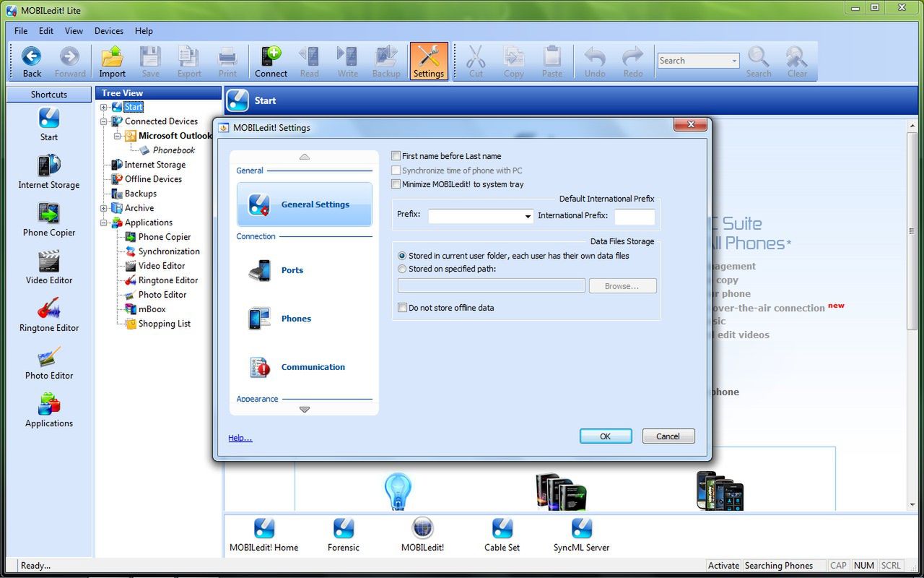Click the Import toolbar icon
This screenshot has width=924, height=578.
click(x=112, y=61)
